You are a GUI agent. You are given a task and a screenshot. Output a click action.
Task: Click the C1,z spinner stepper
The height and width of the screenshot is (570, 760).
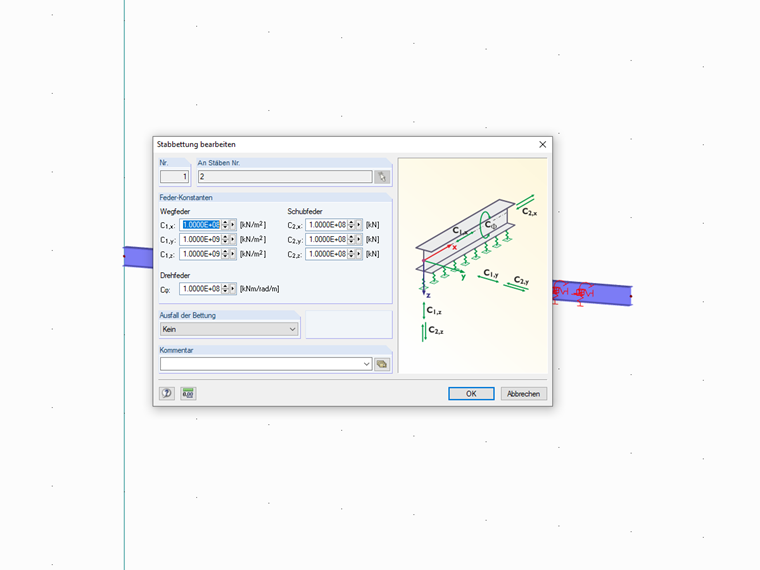point(225,254)
